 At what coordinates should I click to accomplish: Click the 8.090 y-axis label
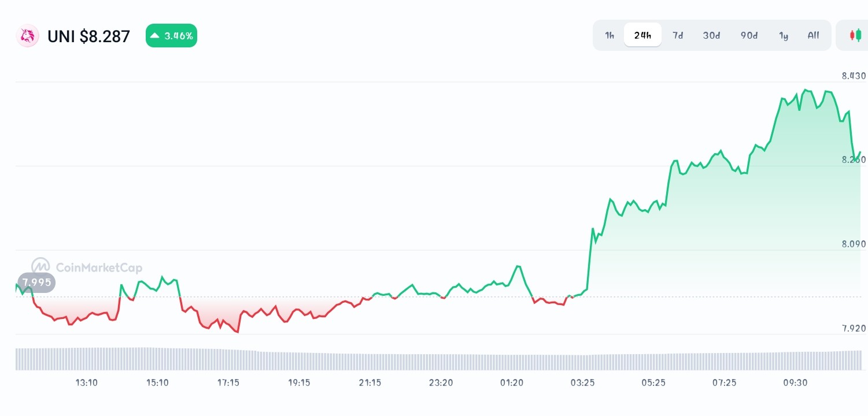[854, 244]
